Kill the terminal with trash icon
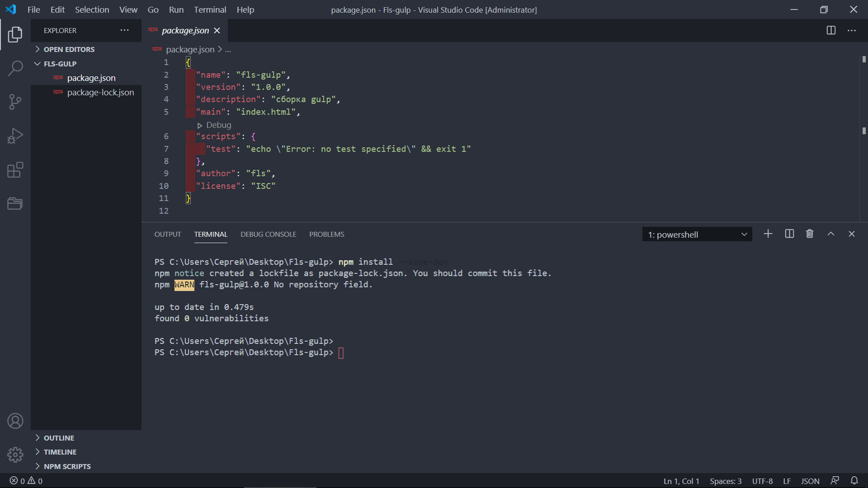The image size is (868, 488). (x=810, y=234)
